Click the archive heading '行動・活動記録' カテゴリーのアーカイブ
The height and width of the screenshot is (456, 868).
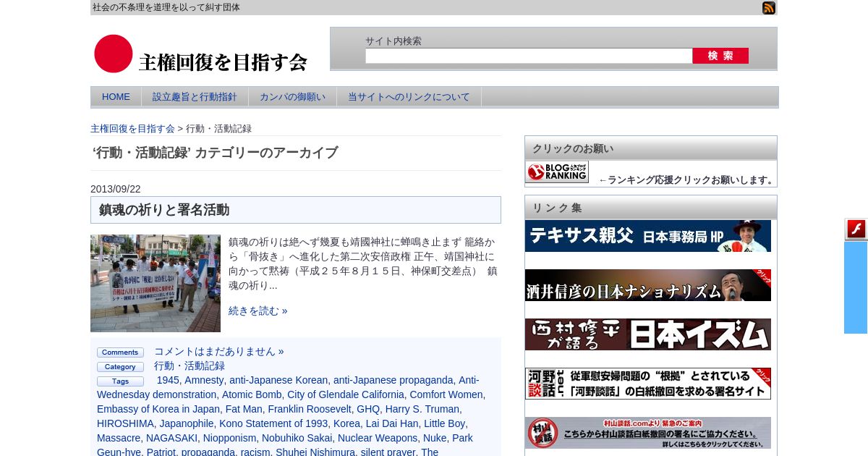click(x=216, y=153)
